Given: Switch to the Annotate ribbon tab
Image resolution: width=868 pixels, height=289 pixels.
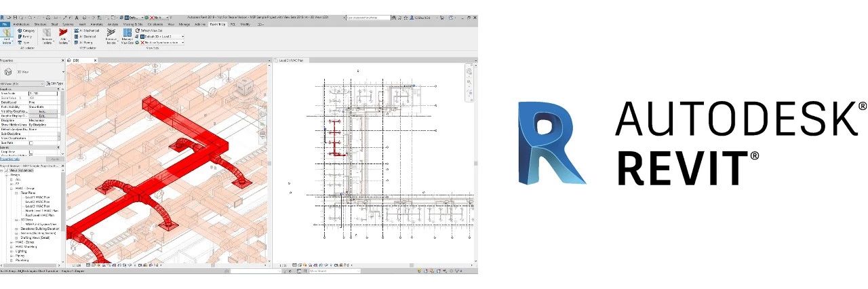Looking at the screenshot, I should coord(96,24).
